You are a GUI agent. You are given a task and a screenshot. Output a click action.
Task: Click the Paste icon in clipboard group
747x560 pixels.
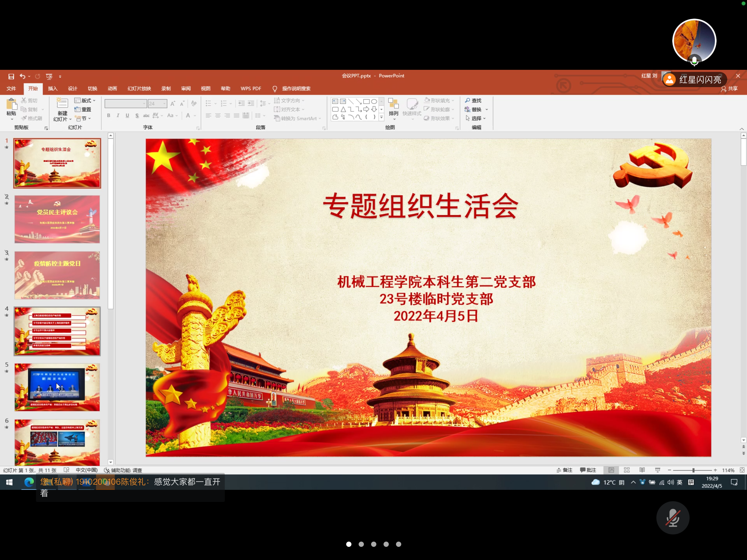[11, 104]
